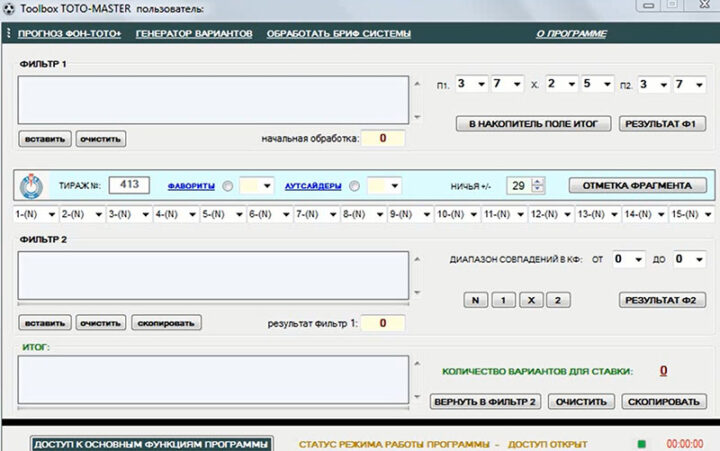The height and width of the screenshot is (451, 720).
Task: Select the ФАВОРИТЫ radio button
Action: (x=228, y=186)
